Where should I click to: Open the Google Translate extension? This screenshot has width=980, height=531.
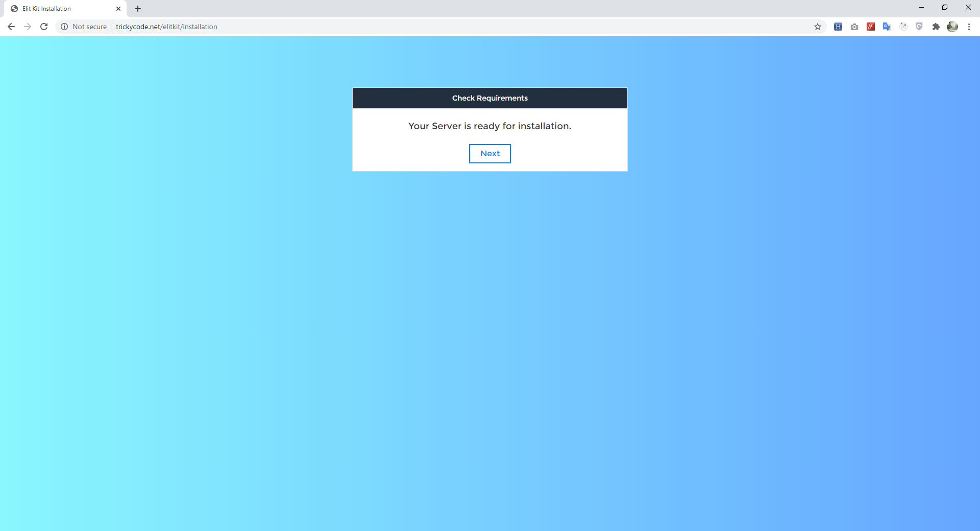click(x=887, y=27)
